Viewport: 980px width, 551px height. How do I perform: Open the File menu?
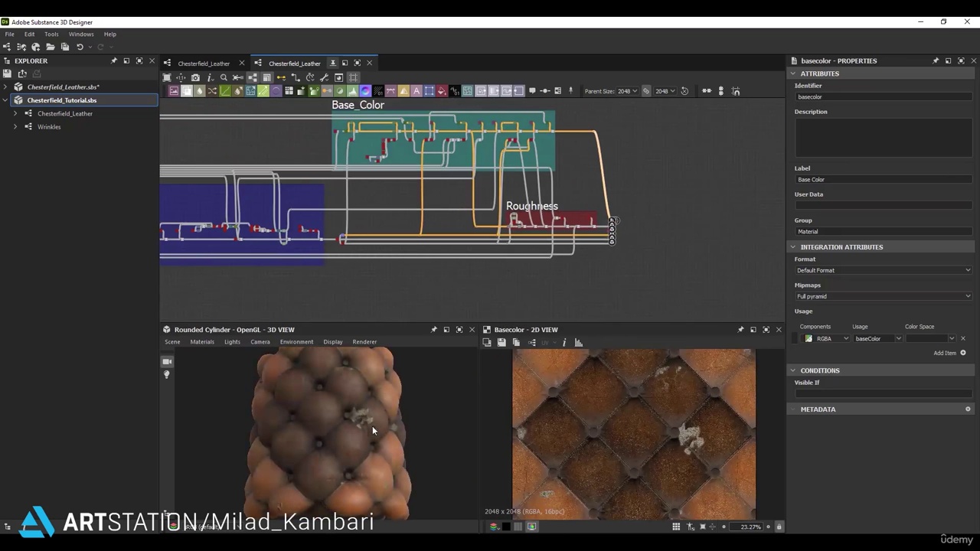pyautogui.click(x=9, y=34)
